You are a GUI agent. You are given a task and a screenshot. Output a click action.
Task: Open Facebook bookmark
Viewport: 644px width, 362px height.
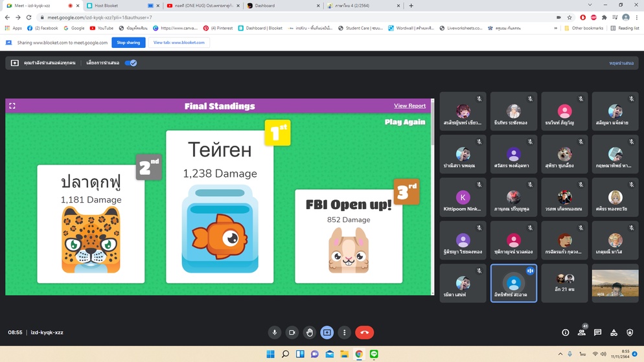43,28
